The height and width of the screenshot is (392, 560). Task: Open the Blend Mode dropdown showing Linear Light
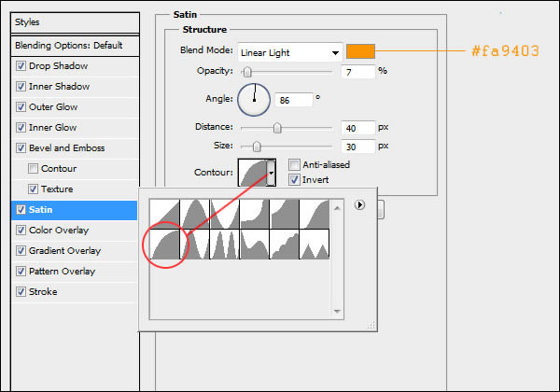tap(288, 52)
